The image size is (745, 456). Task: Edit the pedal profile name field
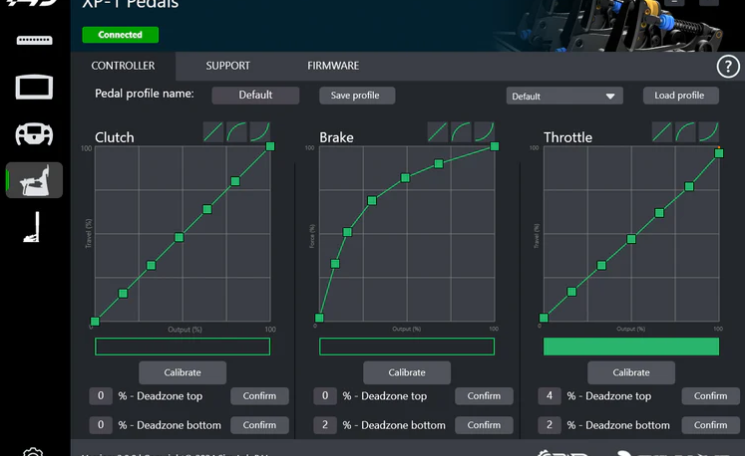click(x=255, y=95)
